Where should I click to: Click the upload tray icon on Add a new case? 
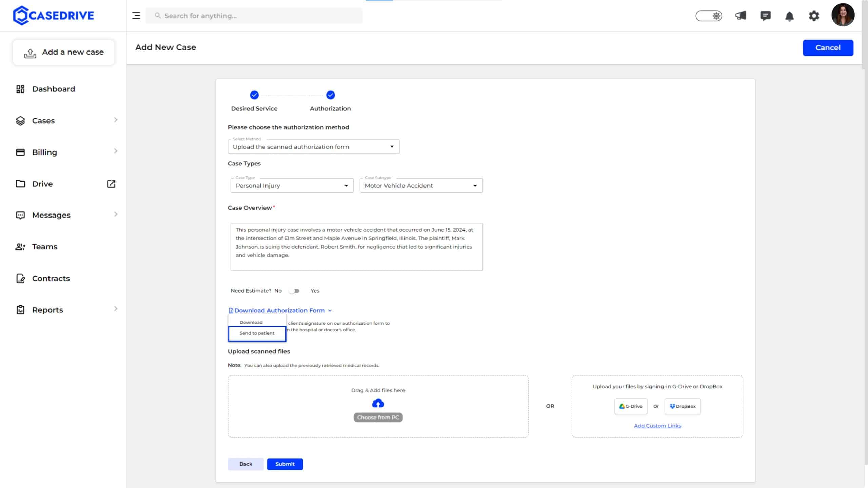point(30,53)
